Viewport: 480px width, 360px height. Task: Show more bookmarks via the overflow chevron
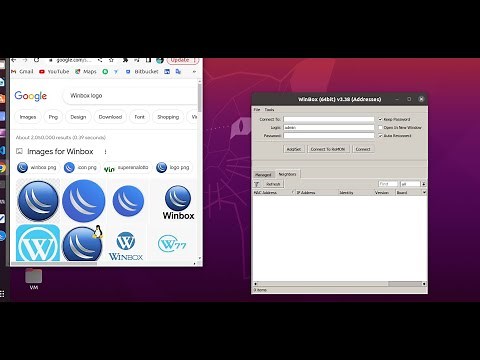click(194, 71)
